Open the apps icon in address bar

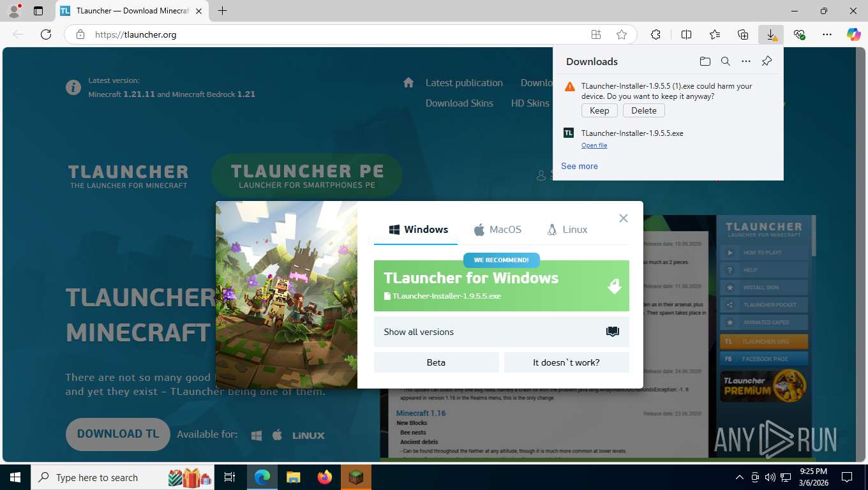pyautogui.click(x=596, y=34)
